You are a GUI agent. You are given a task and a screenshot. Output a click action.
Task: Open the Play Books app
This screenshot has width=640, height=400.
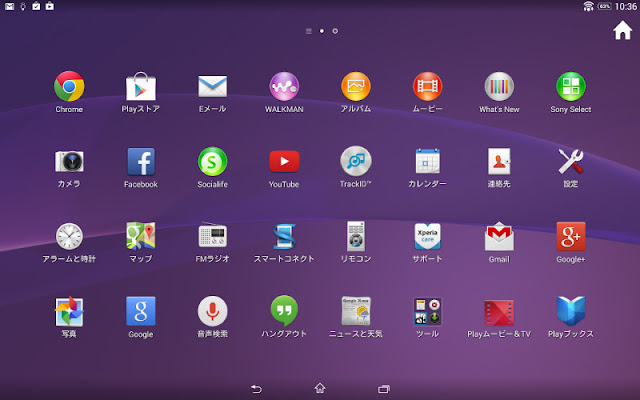(571, 311)
